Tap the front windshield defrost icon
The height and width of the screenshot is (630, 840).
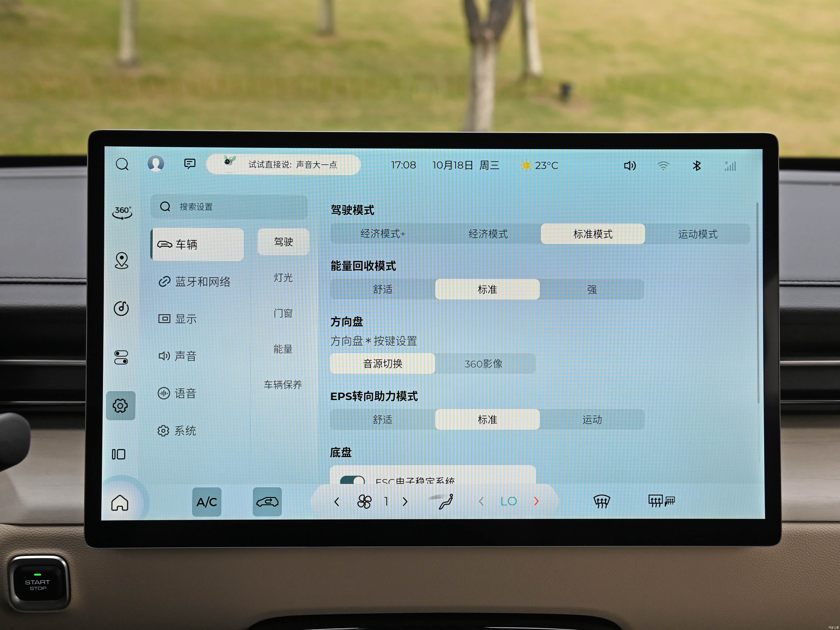(602, 501)
